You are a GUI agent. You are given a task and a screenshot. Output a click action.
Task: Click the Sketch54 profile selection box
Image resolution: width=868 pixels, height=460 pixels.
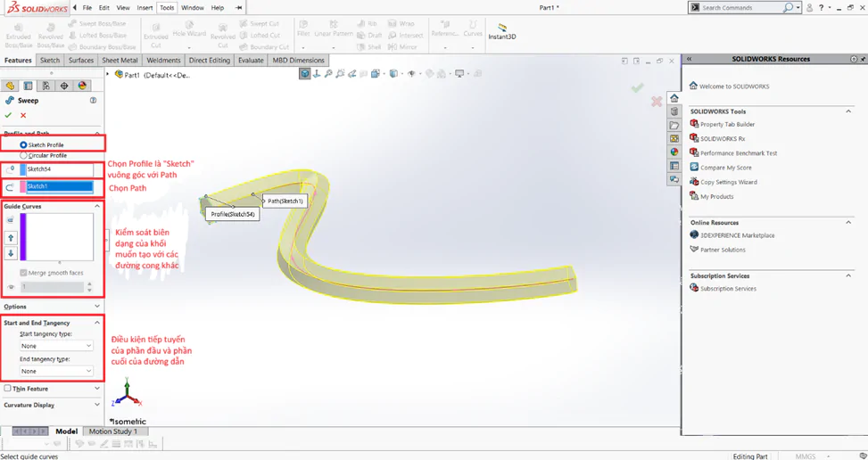tap(60, 169)
